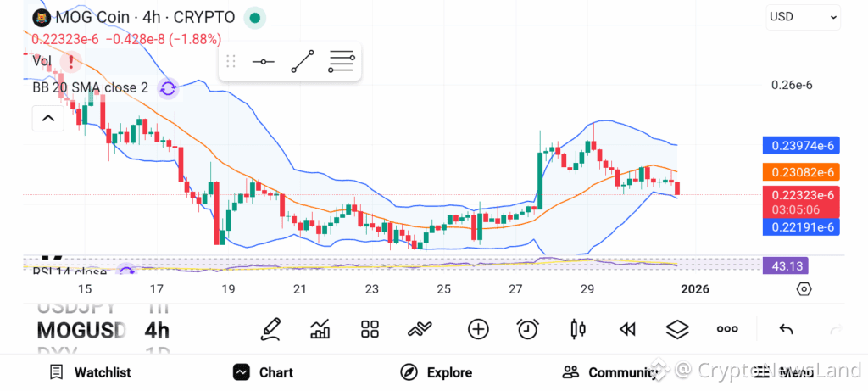Toggle the green market status dot
The height and width of the screenshot is (391, 868).
(x=254, y=18)
